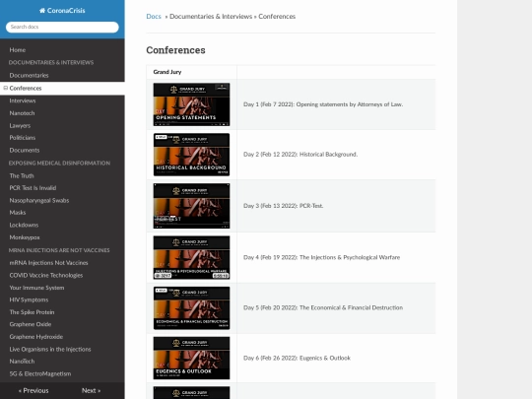This screenshot has height=399, width=532.
Task: Open HIV Symptoms page
Action: [29, 299]
